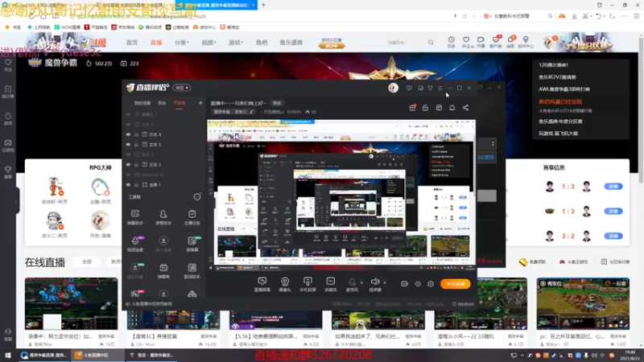Switch orientation mode pill beside companion logo
Viewport: 644px width, 362px height.
[x=182, y=88]
